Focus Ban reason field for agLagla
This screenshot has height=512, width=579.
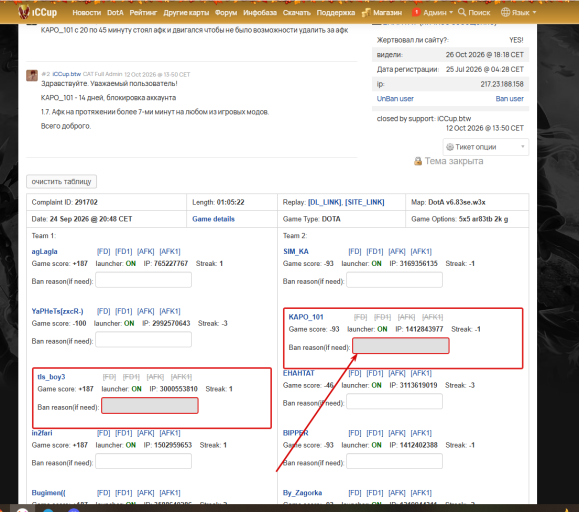tap(144, 280)
